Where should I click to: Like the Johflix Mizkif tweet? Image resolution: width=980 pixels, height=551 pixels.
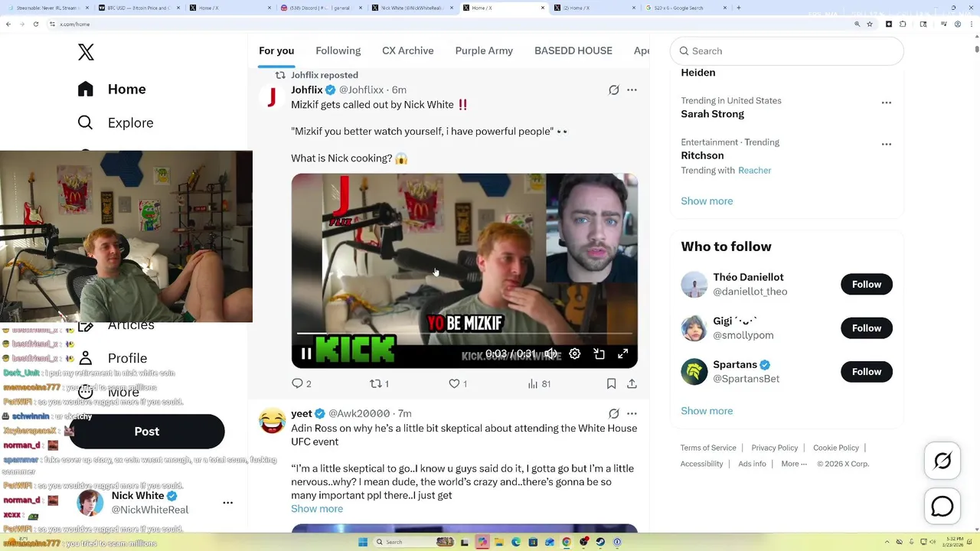tap(458, 383)
